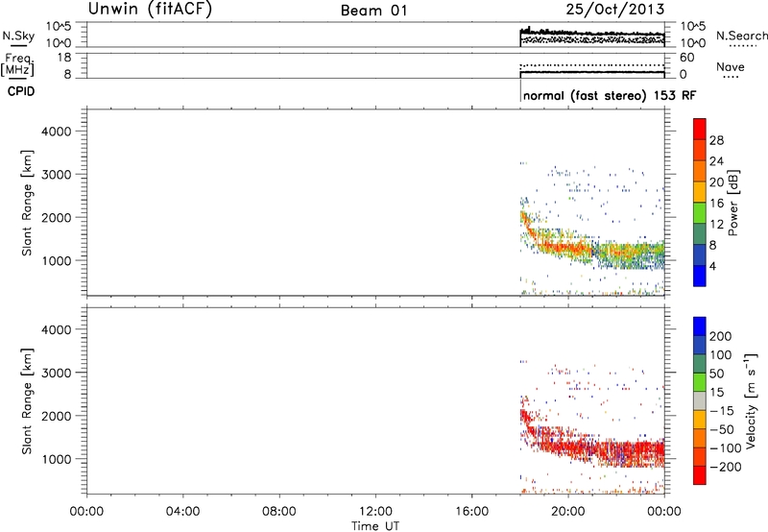Select the 'Beam 01' heading
The width and height of the screenshot is (768, 532).
pyautogui.click(x=373, y=11)
